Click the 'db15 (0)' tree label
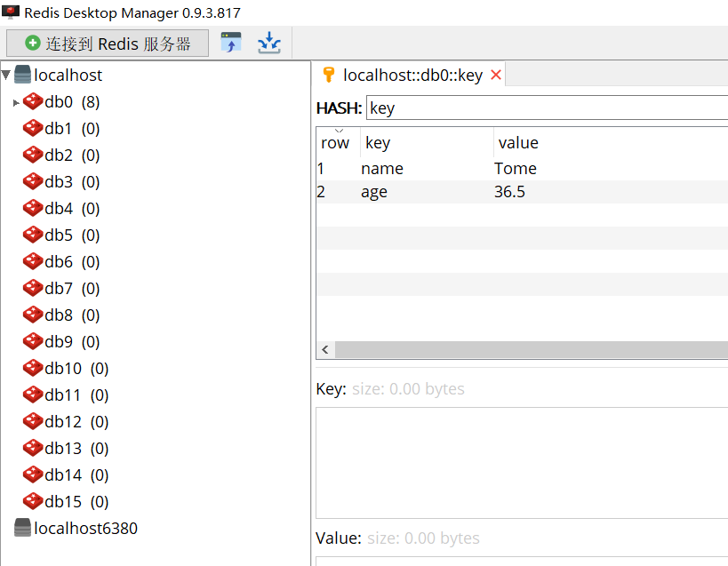 point(76,501)
